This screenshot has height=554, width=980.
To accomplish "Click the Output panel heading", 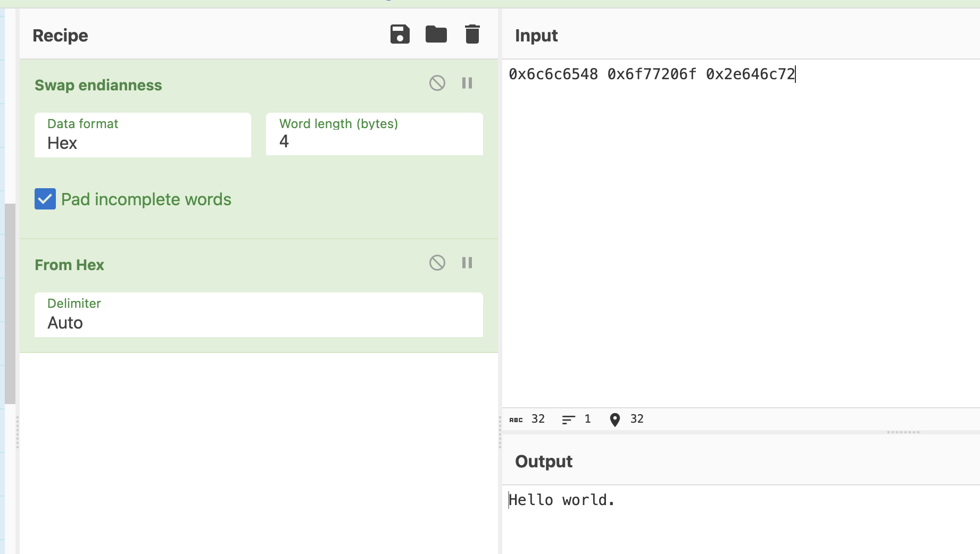I will pos(543,461).
